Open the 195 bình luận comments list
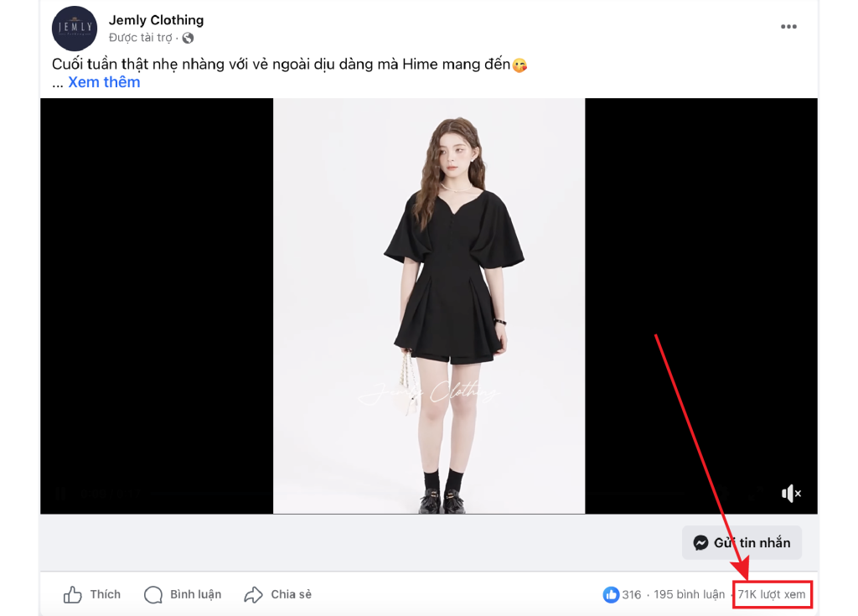This screenshot has height=616, width=858. pyautogui.click(x=689, y=595)
